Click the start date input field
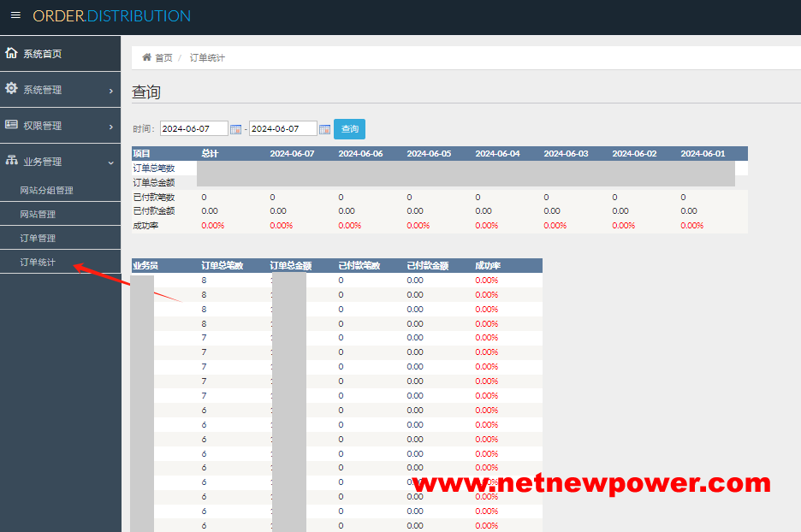This screenshot has width=801, height=532. [x=193, y=128]
